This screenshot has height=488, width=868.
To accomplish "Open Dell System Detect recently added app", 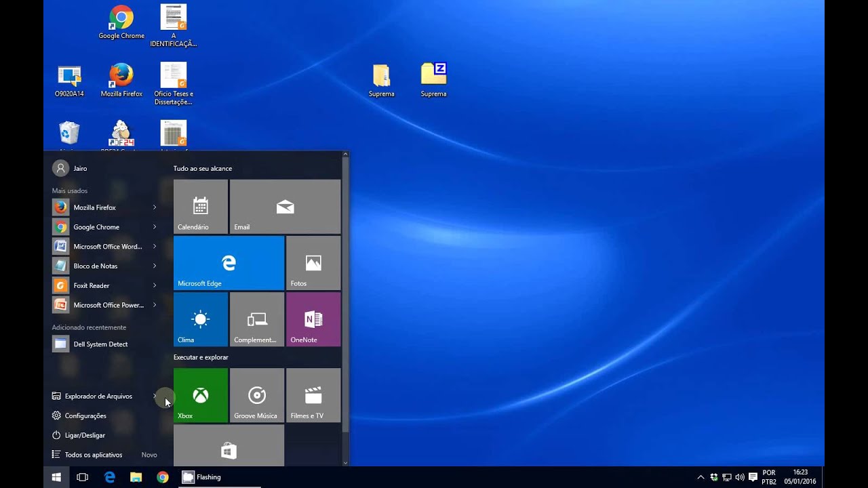I will point(105,344).
